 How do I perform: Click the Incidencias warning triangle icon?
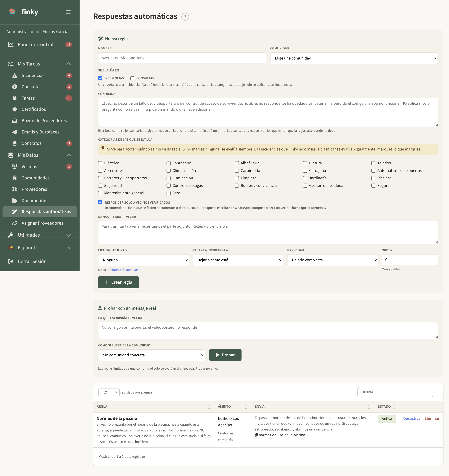click(x=15, y=75)
